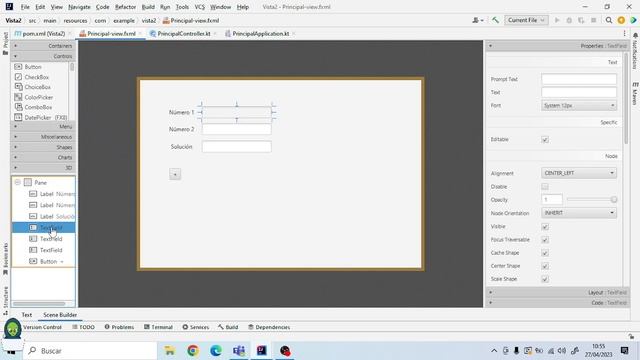Open the Node Orientation INHERIT dropdown

579,213
